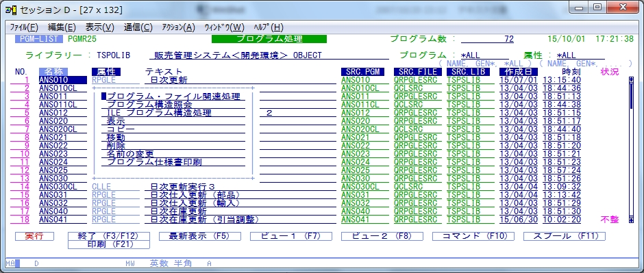644x273 pixels.
Task: Select プログラム・ファイル関連処理 in popup menu
Action: coord(173,96)
